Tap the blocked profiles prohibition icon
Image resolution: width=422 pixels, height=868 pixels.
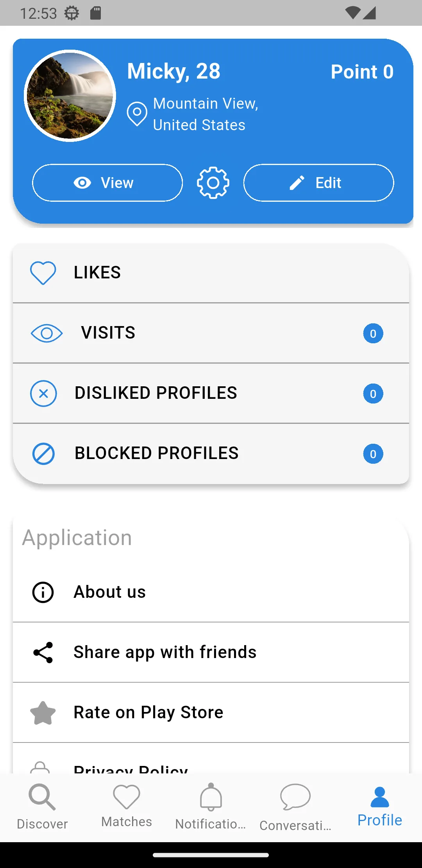pos(43,454)
